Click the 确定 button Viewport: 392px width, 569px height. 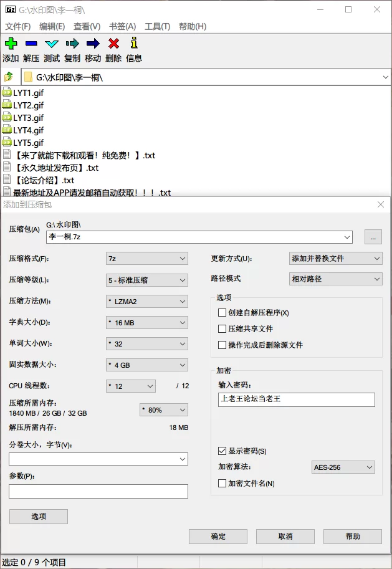point(218,537)
